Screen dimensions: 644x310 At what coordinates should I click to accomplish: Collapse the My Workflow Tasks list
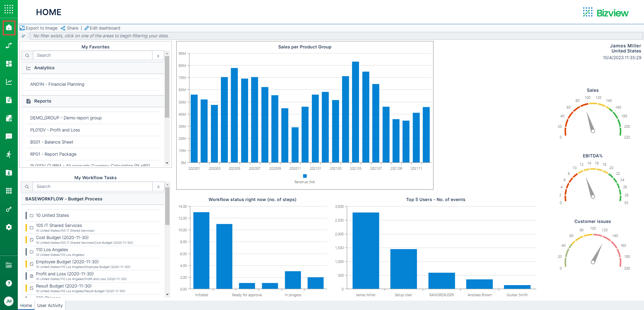coord(158,186)
